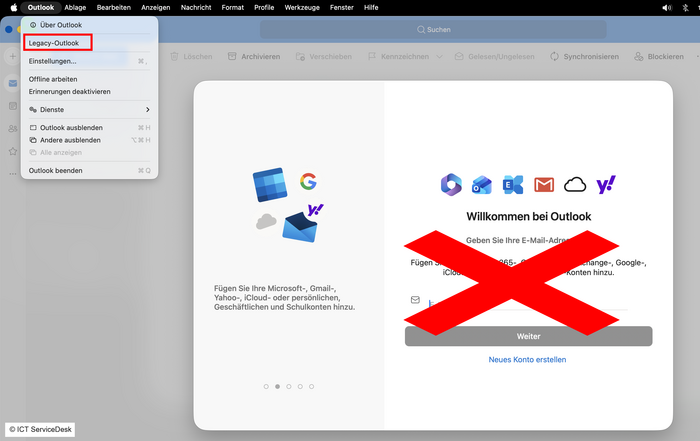Click the Verschieben toolbar button
Screen dimensions: 700x441
pos(324,57)
